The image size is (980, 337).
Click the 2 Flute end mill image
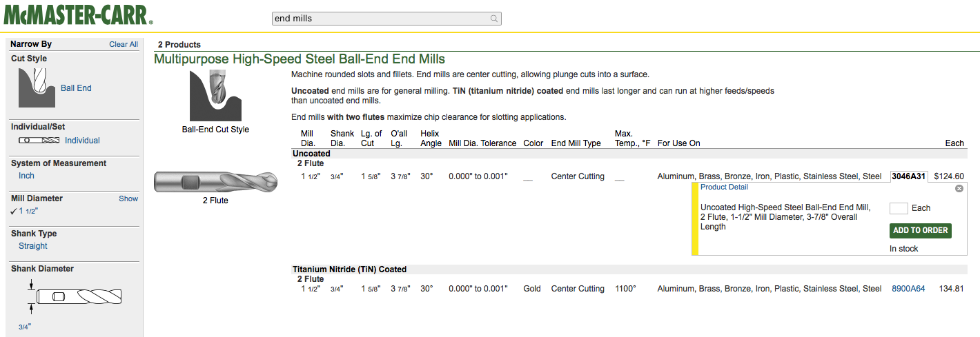215,182
